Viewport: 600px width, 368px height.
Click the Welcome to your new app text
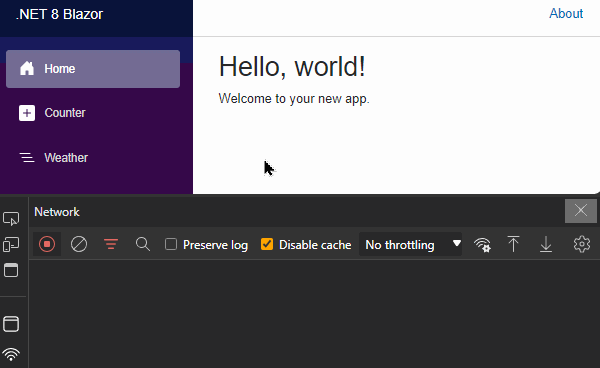pos(294,99)
